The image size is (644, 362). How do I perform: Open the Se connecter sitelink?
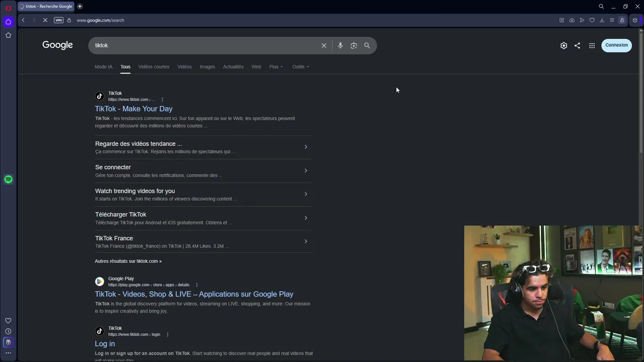point(113,167)
